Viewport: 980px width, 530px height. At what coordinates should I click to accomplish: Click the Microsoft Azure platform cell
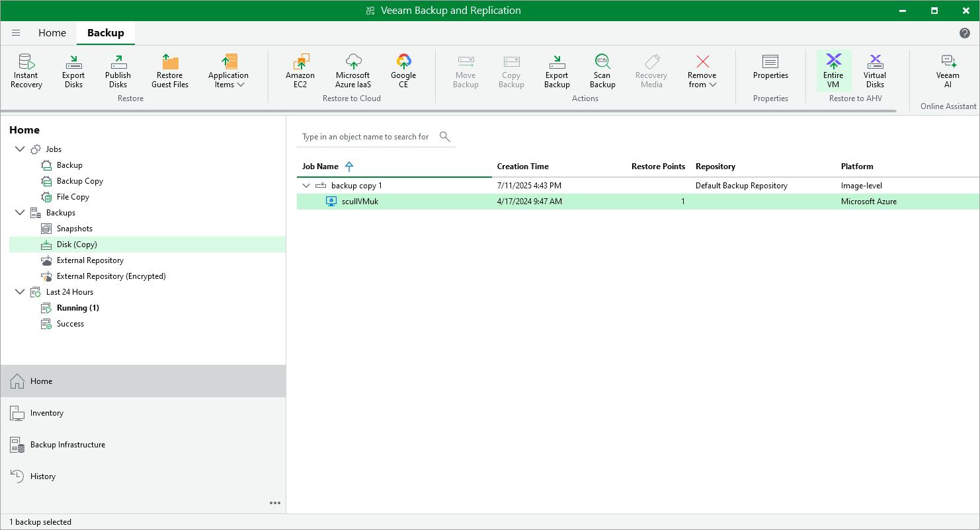tap(869, 202)
